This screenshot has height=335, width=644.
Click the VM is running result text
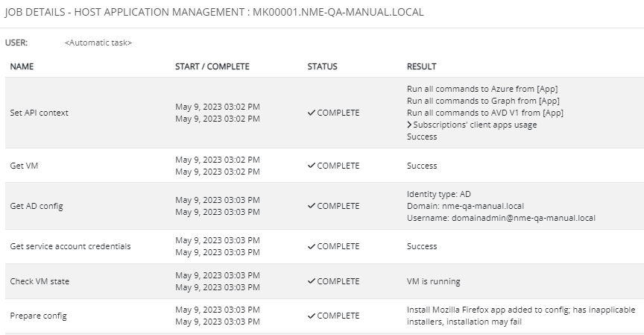pos(433,281)
